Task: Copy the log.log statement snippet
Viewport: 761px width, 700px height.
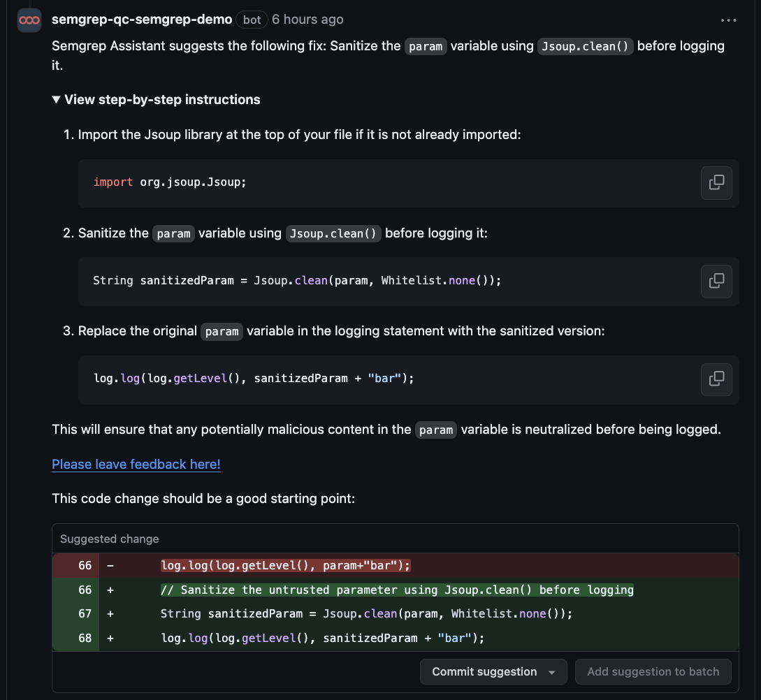Action: tap(716, 379)
